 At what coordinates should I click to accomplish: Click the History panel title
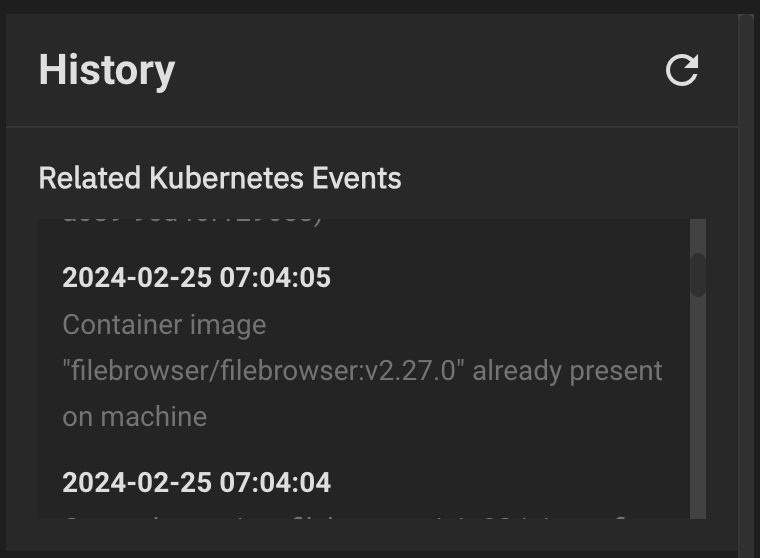pos(106,70)
